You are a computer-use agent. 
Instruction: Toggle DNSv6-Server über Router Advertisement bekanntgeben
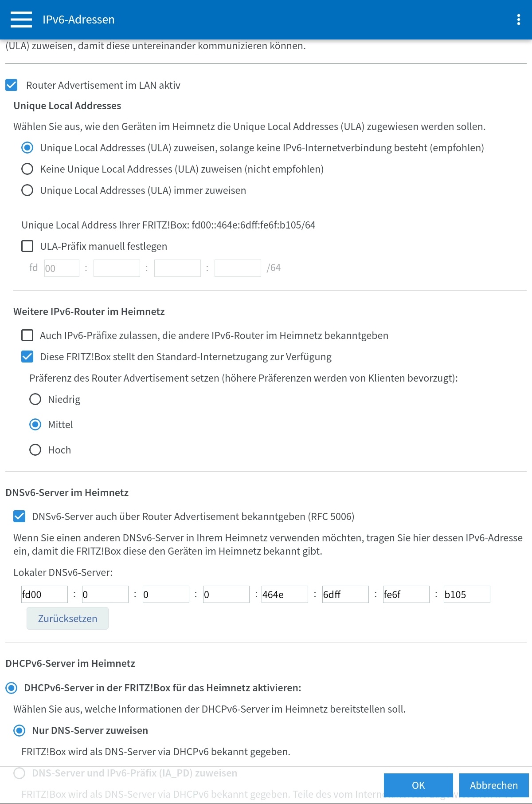point(20,516)
